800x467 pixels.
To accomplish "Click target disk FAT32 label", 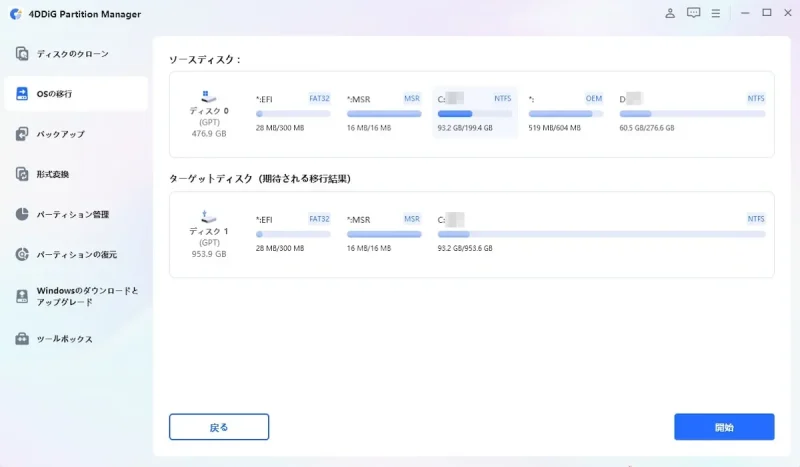I will coord(319,219).
